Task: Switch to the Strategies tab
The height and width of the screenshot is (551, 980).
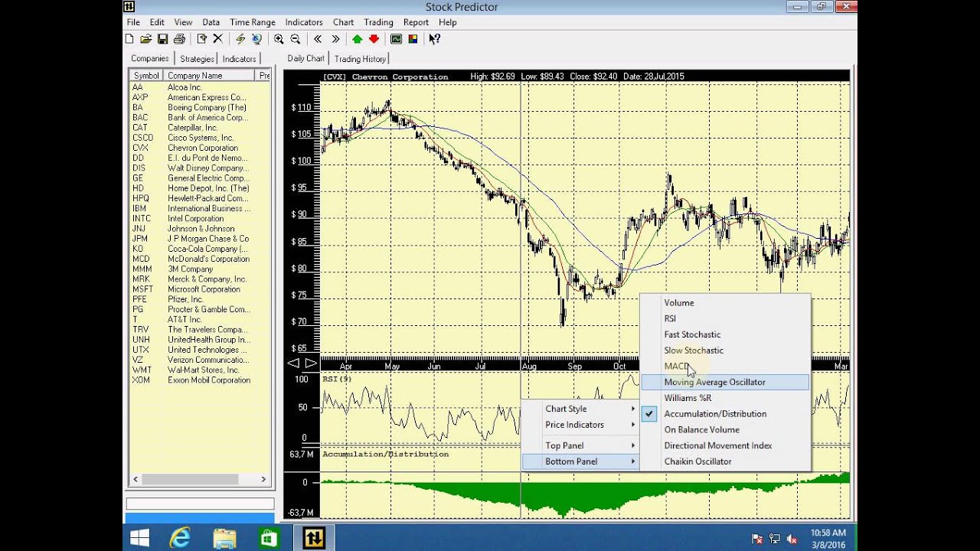Action: (x=197, y=59)
